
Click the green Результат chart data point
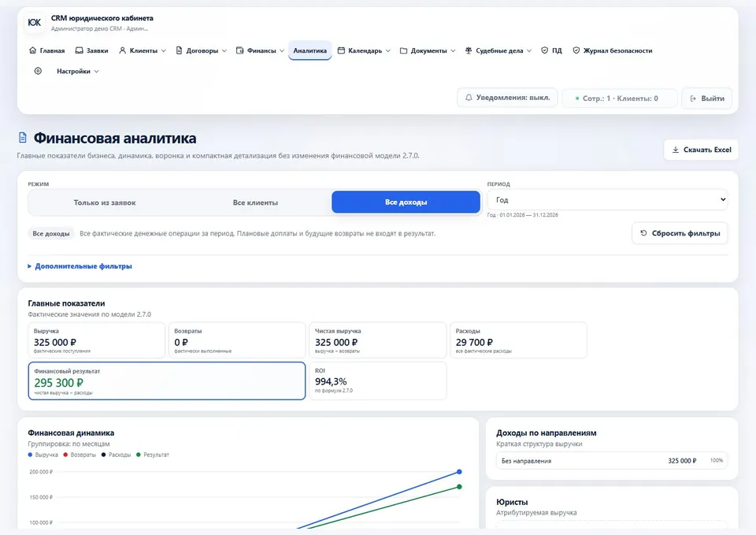click(x=459, y=487)
